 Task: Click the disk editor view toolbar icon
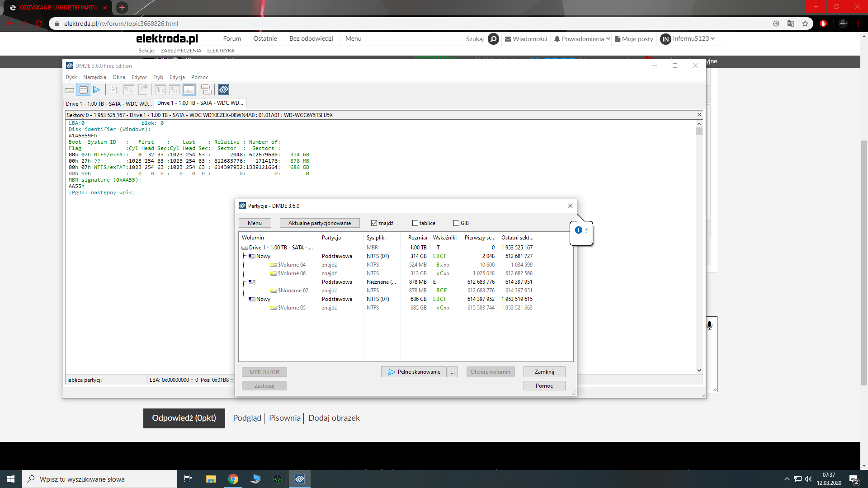coord(189,90)
